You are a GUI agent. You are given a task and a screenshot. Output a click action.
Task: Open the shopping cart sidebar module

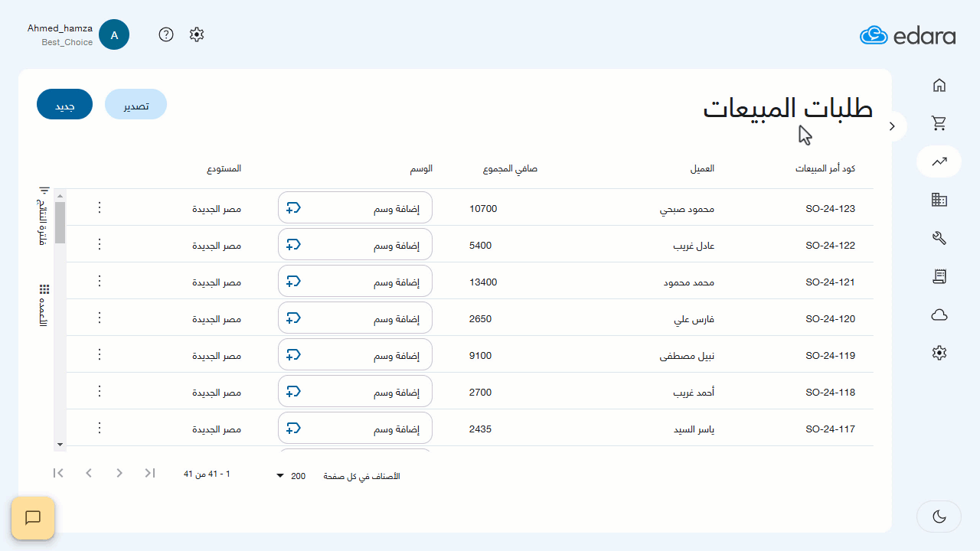[x=939, y=122]
